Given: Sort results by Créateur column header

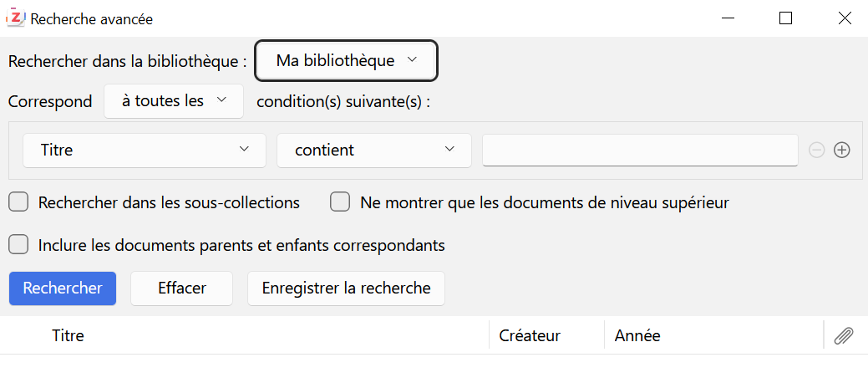Looking at the screenshot, I should pyautogui.click(x=530, y=335).
